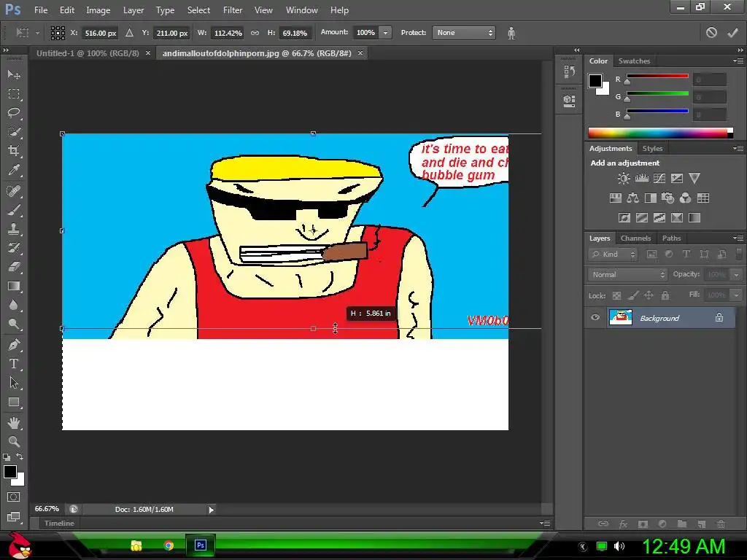Open the Protect dropdown set to None

click(464, 33)
